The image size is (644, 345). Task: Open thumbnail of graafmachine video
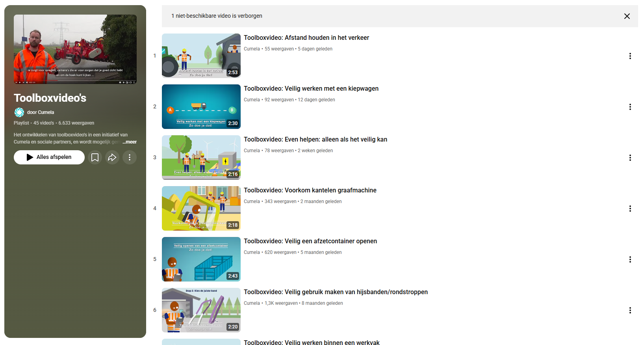(x=201, y=208)
